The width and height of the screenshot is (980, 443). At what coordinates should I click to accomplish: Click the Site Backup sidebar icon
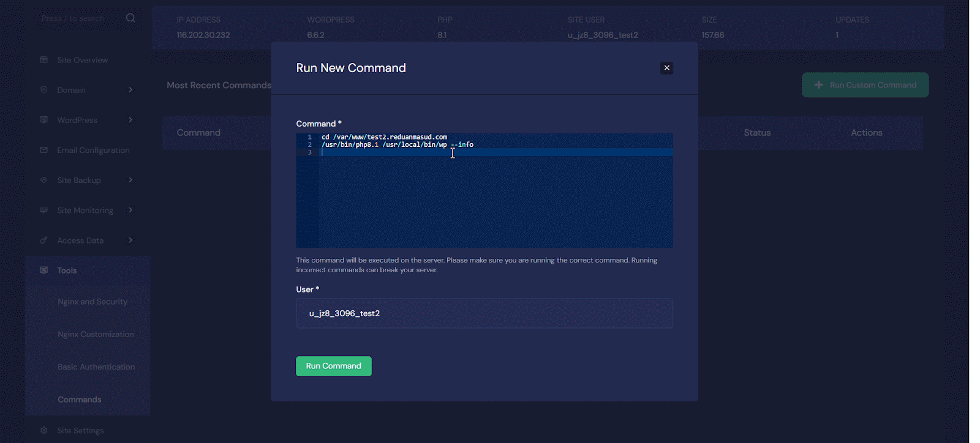43,180
